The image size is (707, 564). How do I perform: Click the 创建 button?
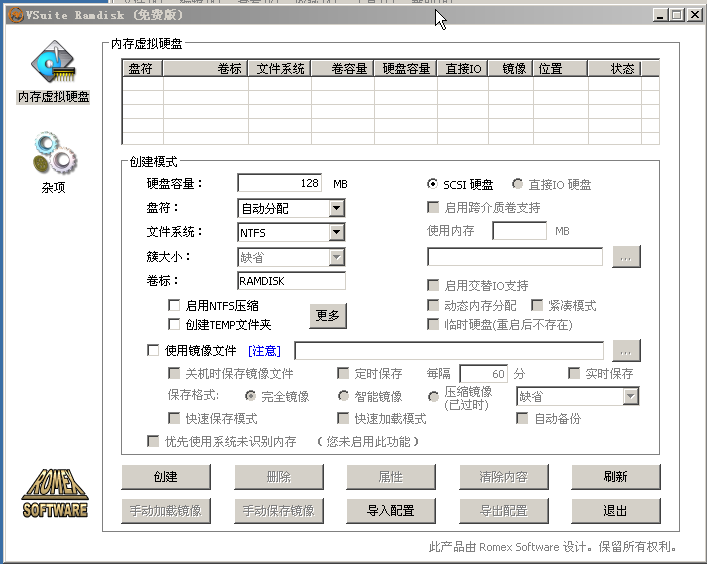coord(166,477)
